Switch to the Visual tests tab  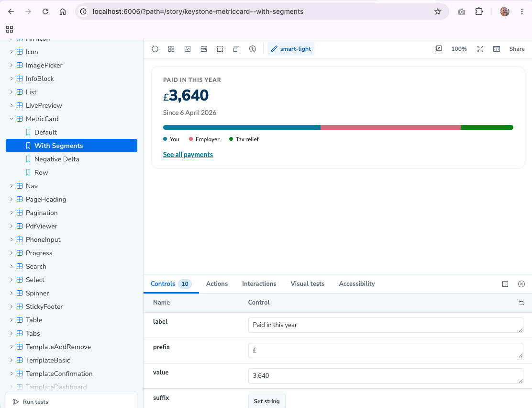(x=308, y=283)
